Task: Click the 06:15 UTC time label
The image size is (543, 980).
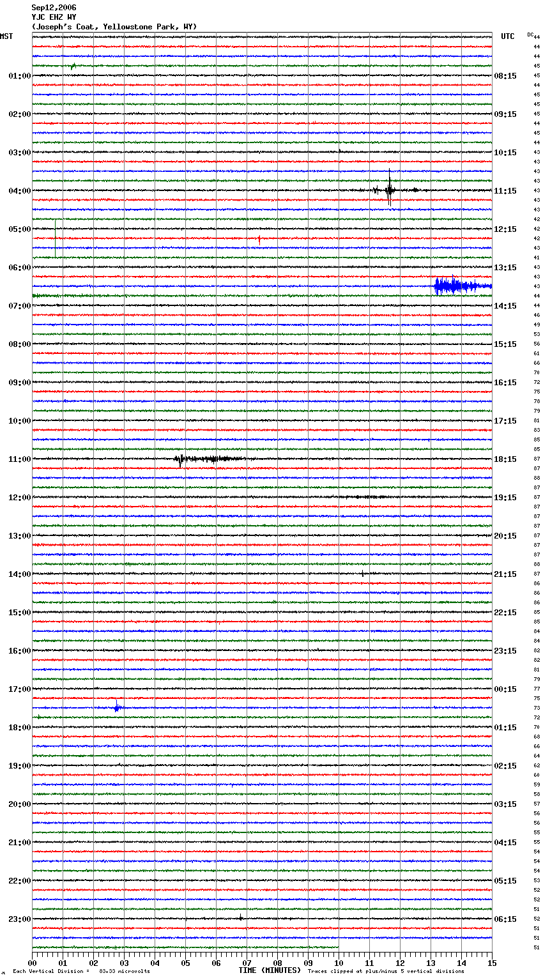Action: [505, 919]
